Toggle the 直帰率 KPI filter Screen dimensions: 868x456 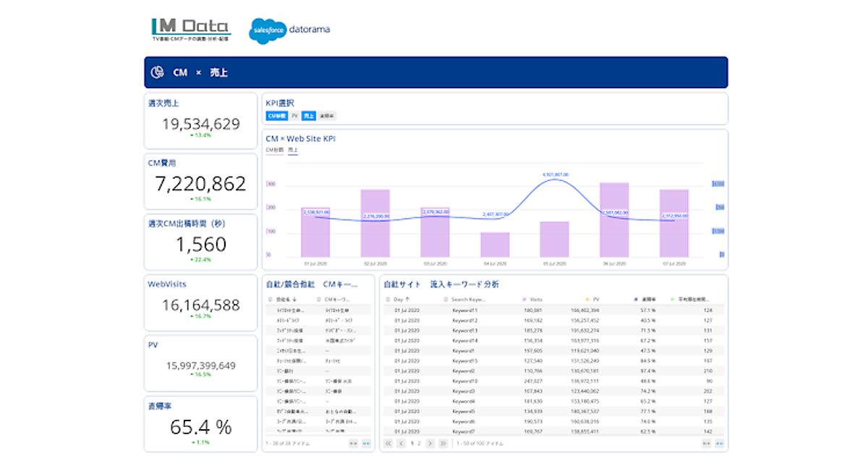(327, 116)
